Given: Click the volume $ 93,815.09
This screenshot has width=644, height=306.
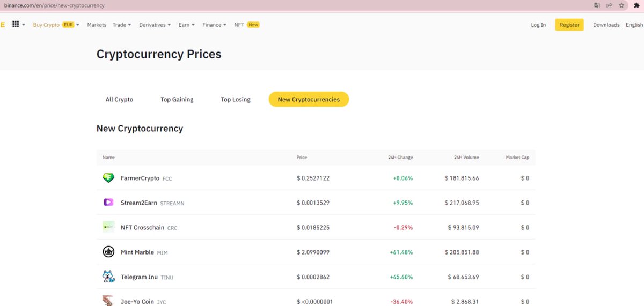Looking at the screenshot, I should (x=464, y=227).
